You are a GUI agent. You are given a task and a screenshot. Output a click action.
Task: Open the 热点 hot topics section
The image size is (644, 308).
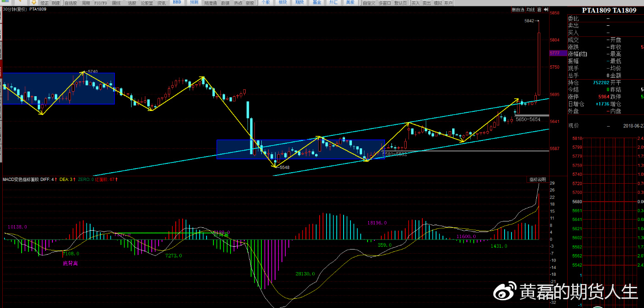coord(238,3)
